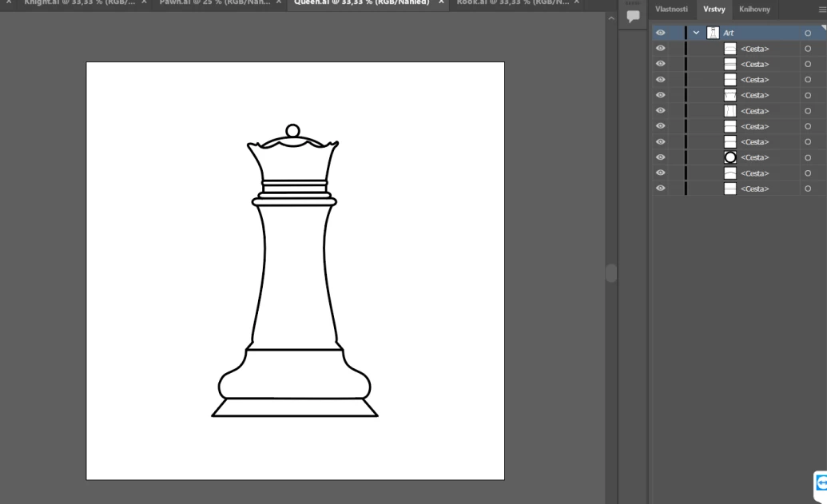Open the Vlastnosti panel tab

click(671, 9)
